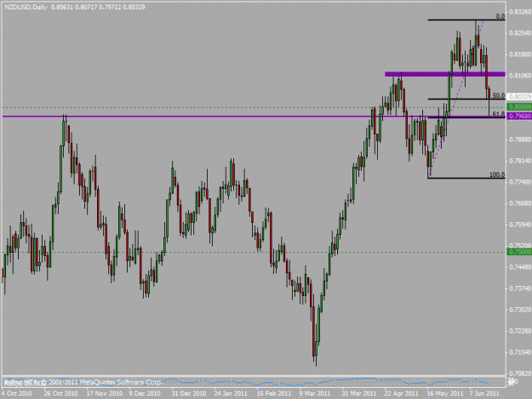The width and height of the screenshot is (532, 399).
Task: Click the 0.72280 price axis label
Action: [x=520, y=331]
